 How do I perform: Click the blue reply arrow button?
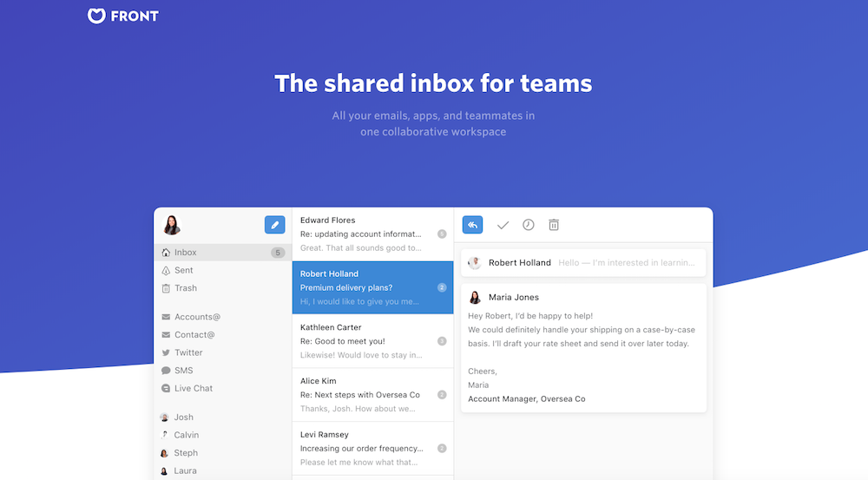[x=472, y=225]
